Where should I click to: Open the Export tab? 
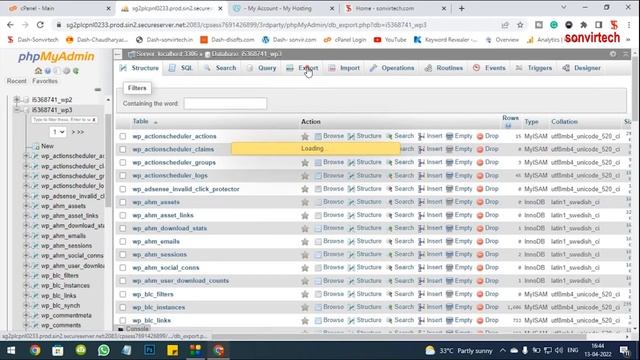click(302, 68)
